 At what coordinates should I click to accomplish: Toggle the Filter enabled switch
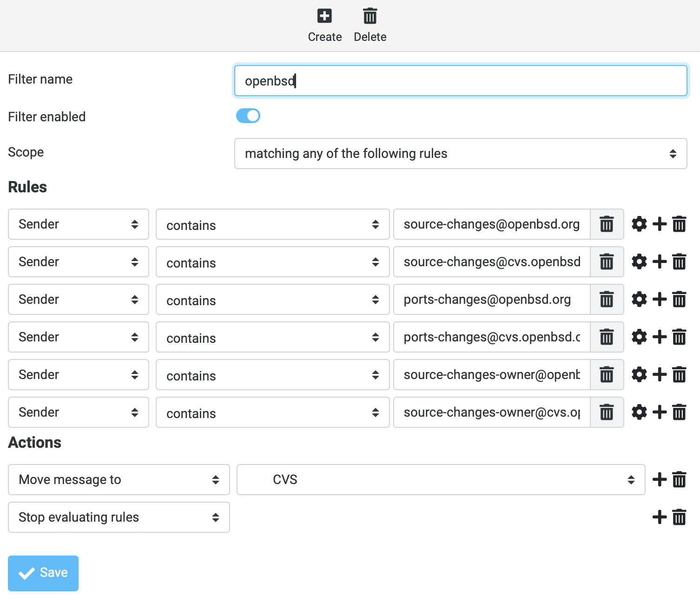pyautogui.click(x=248, y=116)
